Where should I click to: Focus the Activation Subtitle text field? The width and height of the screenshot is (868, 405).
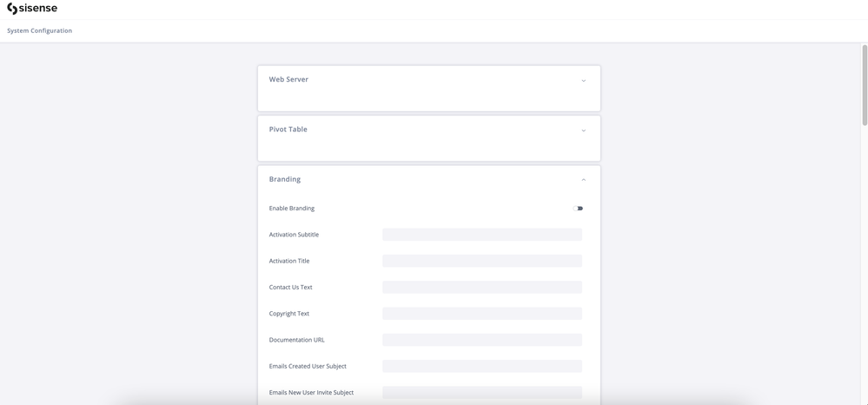pos(481,235)
